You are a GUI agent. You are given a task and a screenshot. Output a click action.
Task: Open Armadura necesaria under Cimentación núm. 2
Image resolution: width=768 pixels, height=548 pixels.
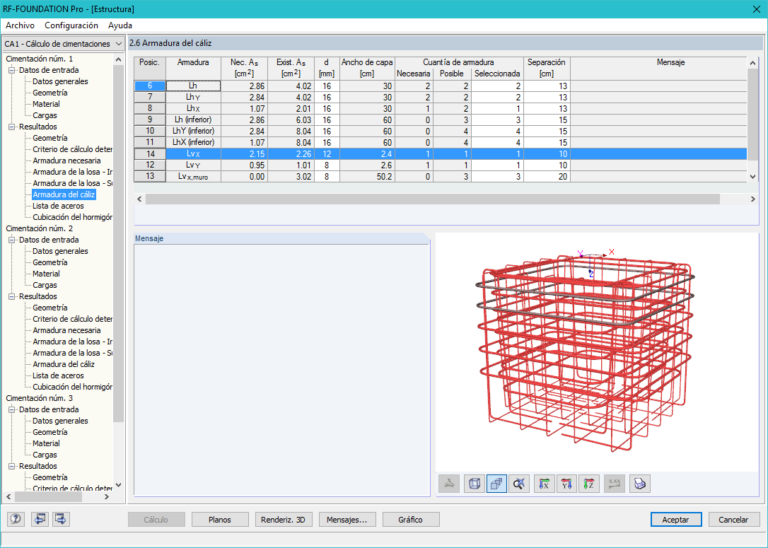tap(67, 331)
